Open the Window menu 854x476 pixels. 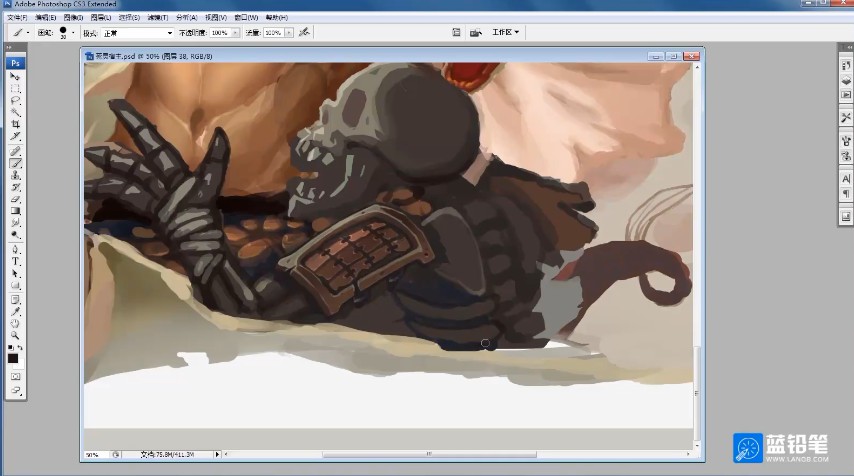[x=246, y=17]
